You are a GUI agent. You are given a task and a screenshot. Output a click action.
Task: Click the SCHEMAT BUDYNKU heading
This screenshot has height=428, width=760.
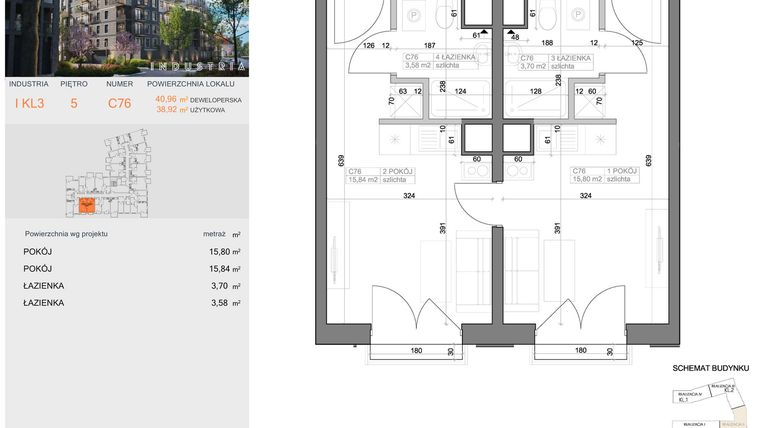(710, 368)
